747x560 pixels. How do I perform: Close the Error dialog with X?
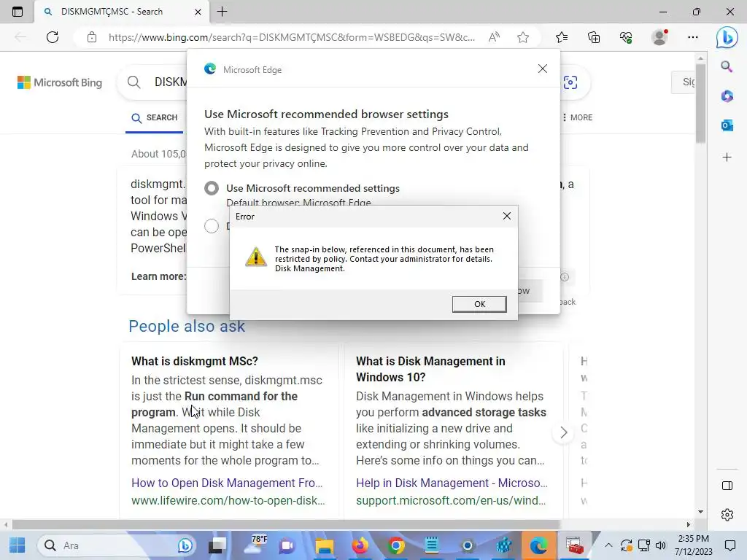[507, 216]
